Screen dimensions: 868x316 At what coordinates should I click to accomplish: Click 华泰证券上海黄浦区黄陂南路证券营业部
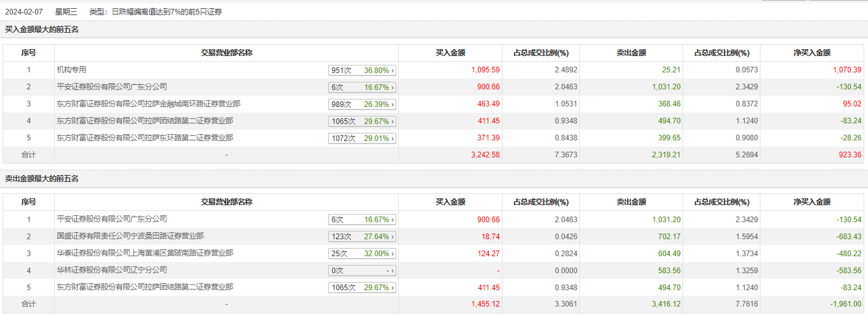[145, 253]
